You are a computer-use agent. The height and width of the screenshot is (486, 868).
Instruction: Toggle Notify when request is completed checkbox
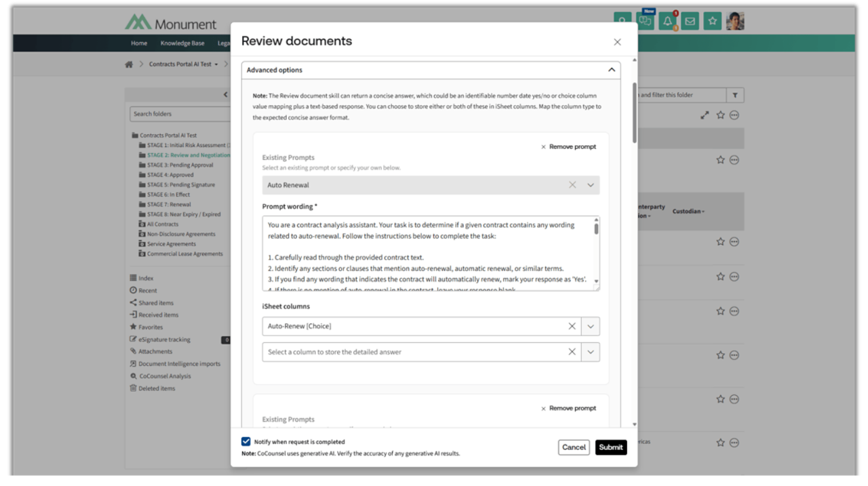(246, 441)
